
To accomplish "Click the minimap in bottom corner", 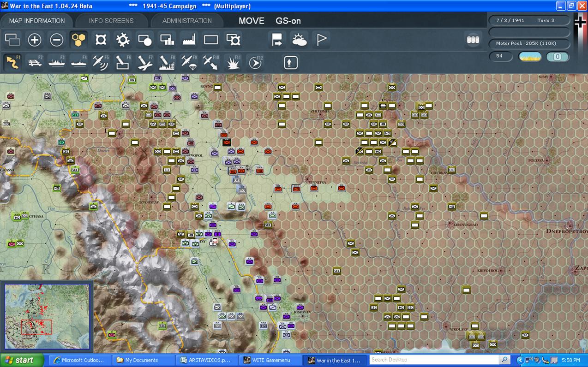I will (x=47, y=317).
